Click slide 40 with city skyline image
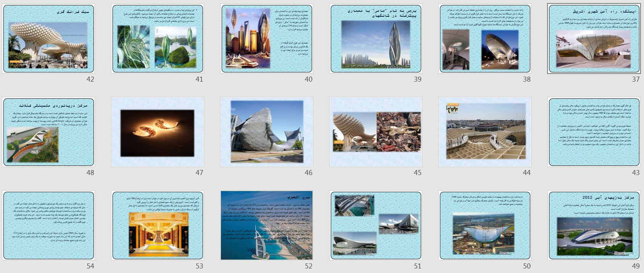The image size is (644, 273). pos(267,39)
